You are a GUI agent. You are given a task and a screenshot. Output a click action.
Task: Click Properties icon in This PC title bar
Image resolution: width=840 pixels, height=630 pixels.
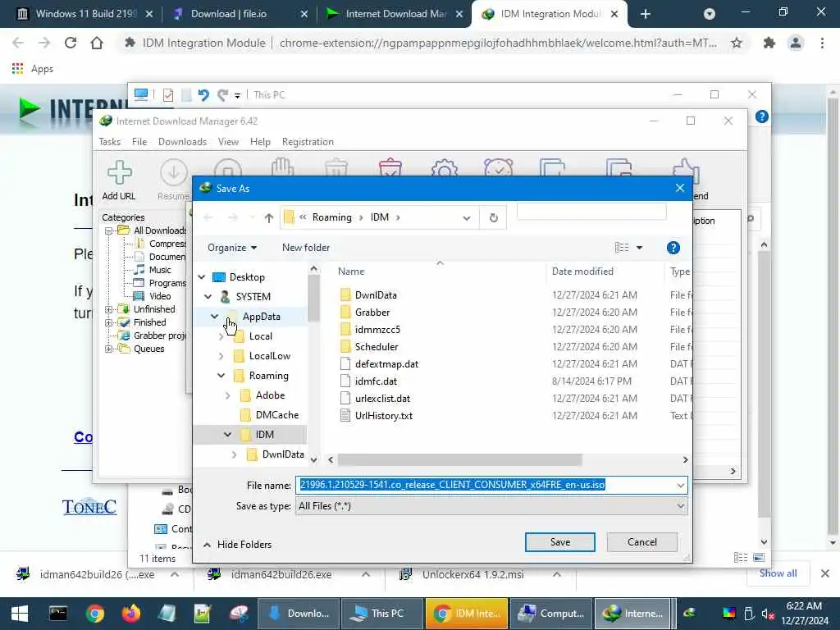167,95
